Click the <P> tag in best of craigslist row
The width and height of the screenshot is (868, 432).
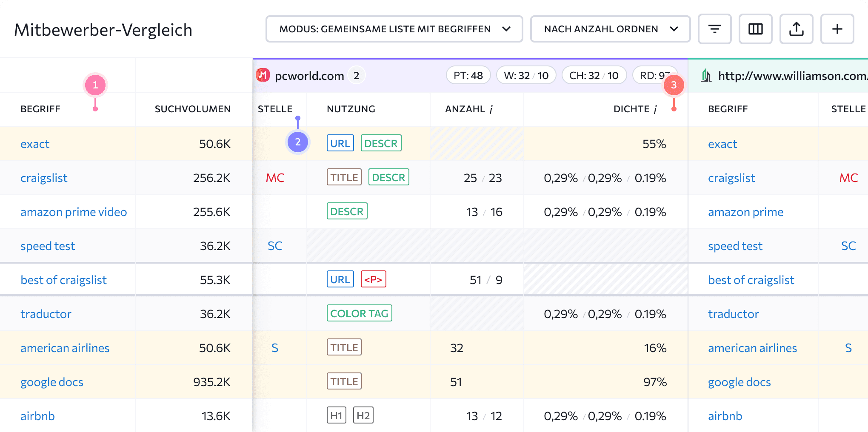tap(374, 279)
